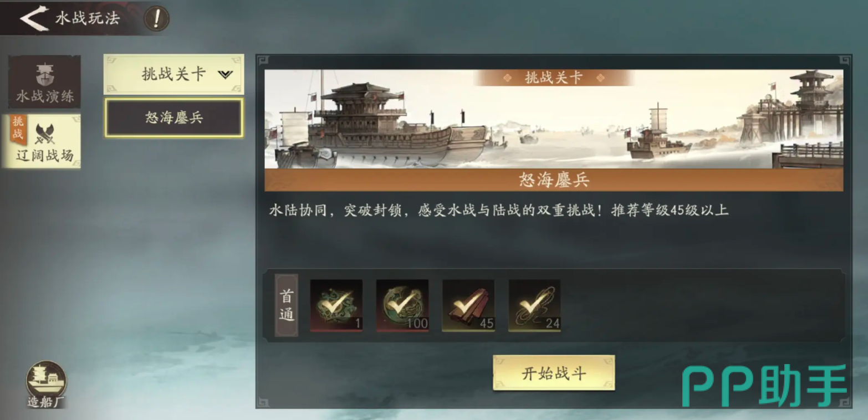Start battle with 开始战斗 button
Image resolution: width=868 pixels, height=420 pixels.
(554, 373)
